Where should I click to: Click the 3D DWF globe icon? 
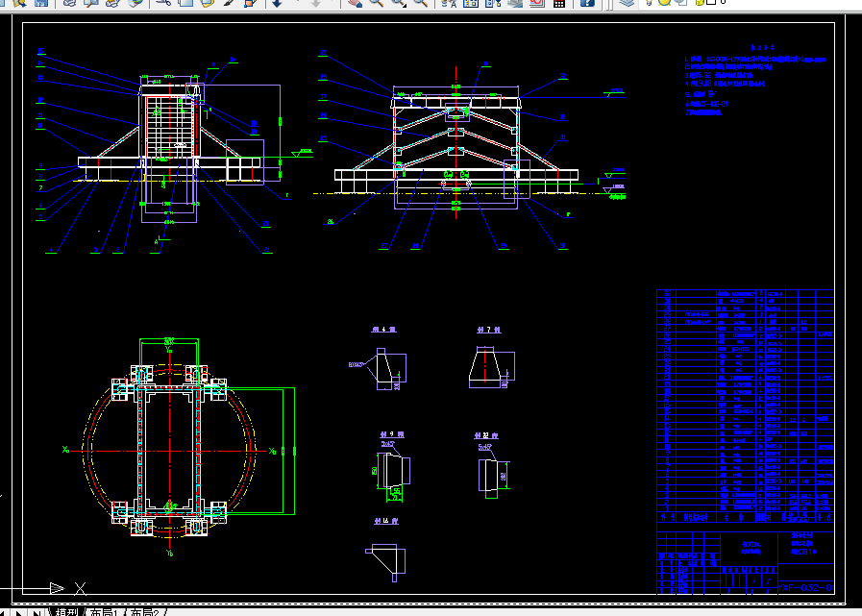click(135, 3)
